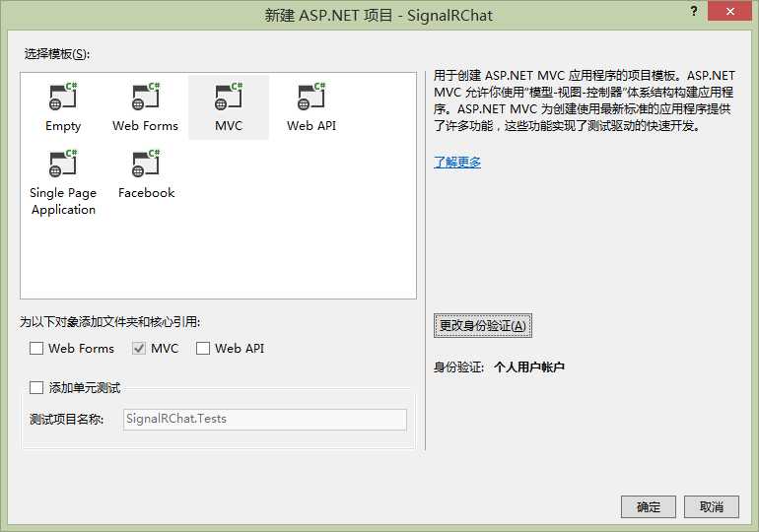Click the 为以下对象添加文件夹和核心引用: label
Image resolution: width=759 pixels, height=532 pixels.
pos(109,321)
